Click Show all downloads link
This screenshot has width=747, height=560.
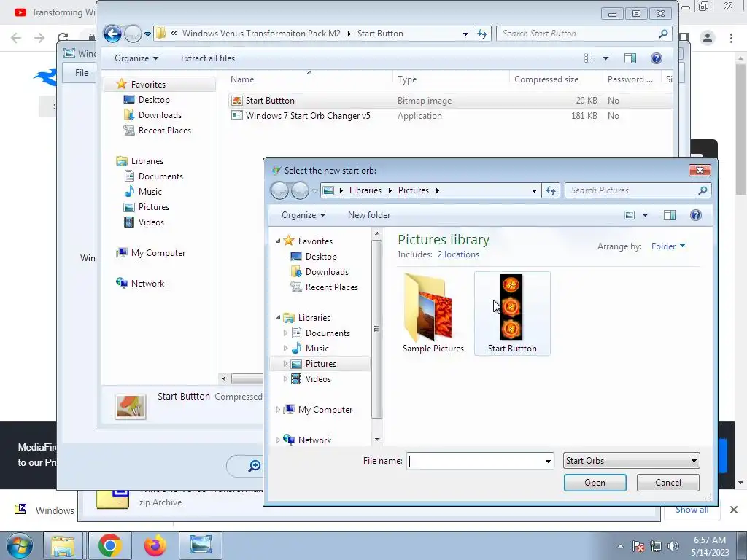692,510
